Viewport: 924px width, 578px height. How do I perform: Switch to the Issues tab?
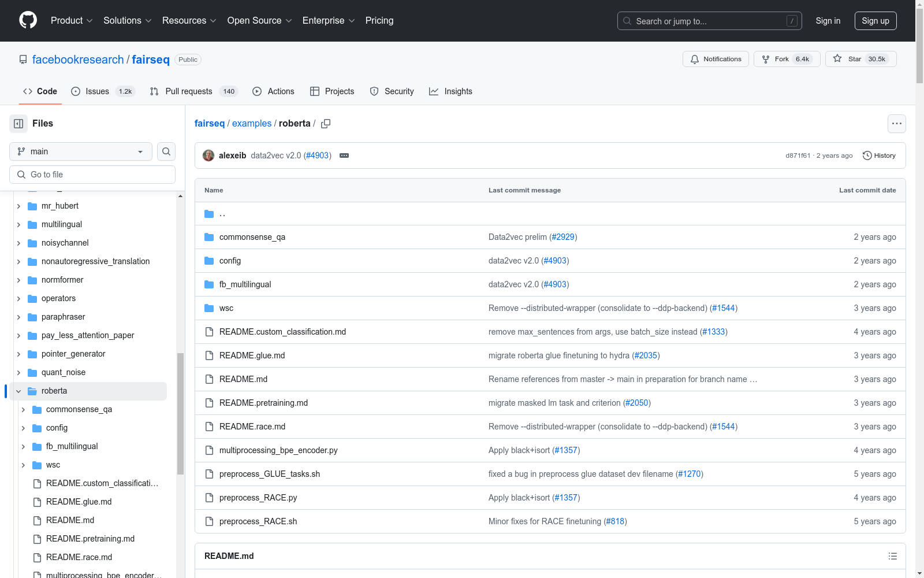tap(103, 91)
